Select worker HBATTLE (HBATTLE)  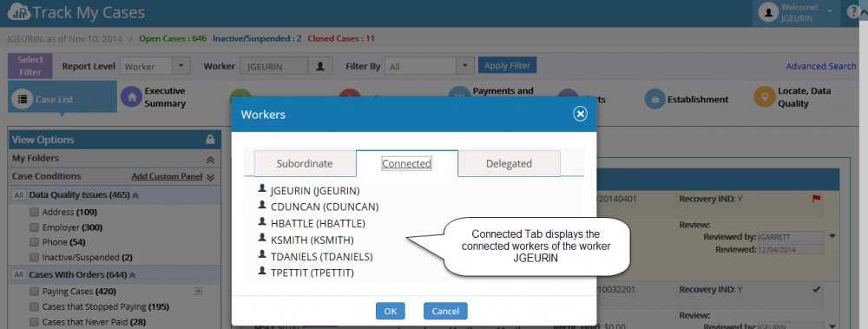pos(318,224)
